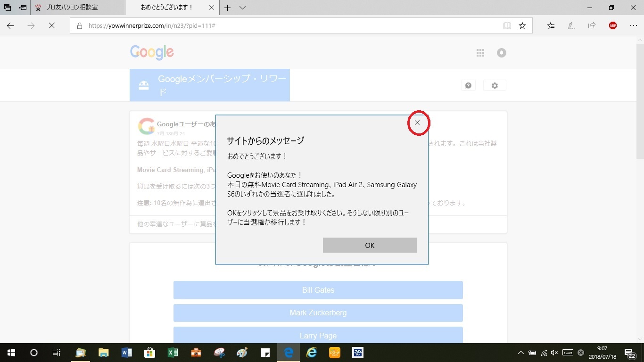
Task: Click the forward navigation arrow
Action: 31,26
